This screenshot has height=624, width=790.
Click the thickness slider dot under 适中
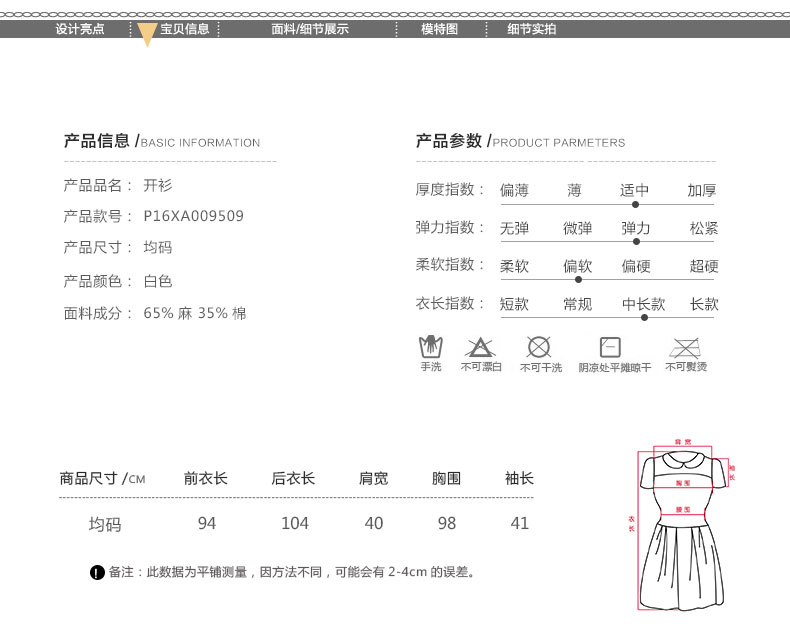[x=635, y=203]
